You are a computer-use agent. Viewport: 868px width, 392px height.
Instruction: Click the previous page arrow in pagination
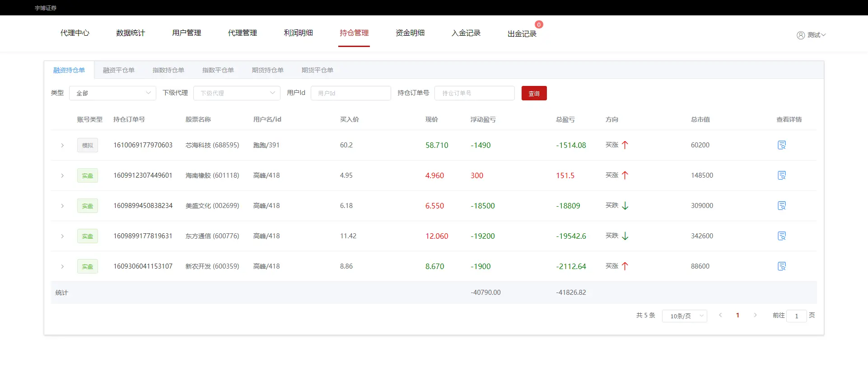pos(720,315)
